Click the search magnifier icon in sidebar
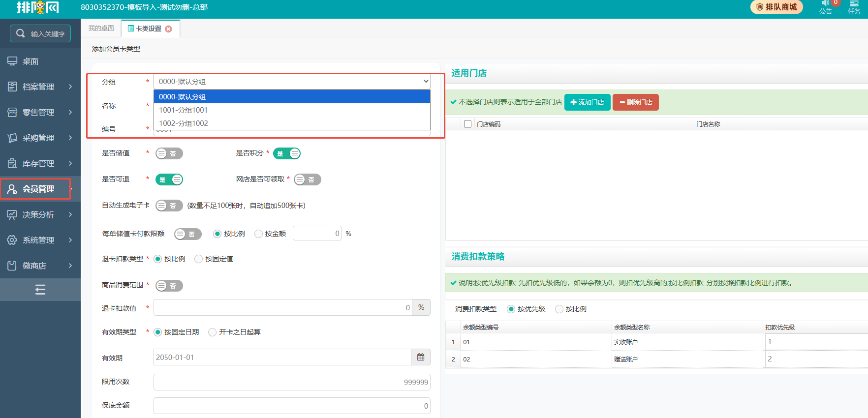Screen dimensions: 868x418 coord(20,33)
